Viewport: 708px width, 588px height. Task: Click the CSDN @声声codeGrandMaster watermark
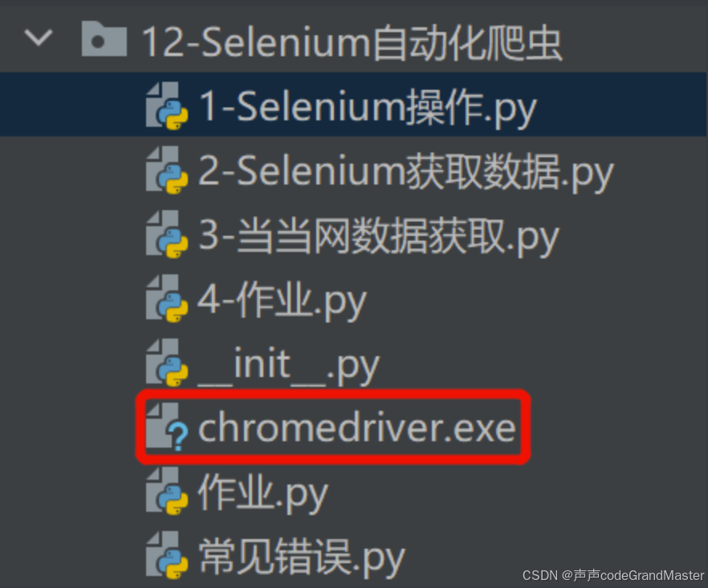click(613, 575)
